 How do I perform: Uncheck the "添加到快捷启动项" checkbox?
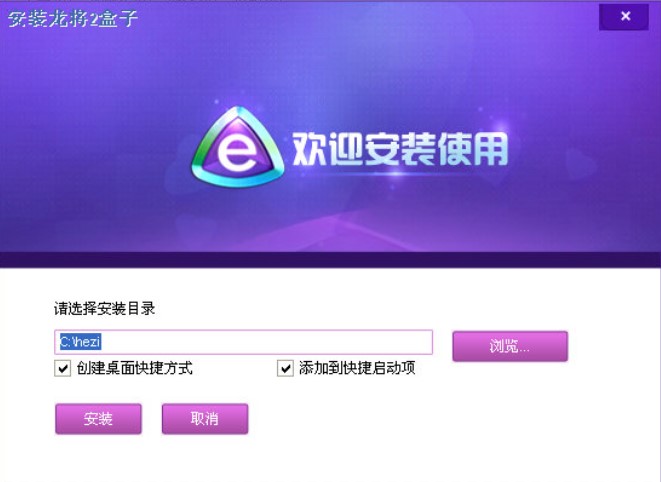click(x=285, y=369)
